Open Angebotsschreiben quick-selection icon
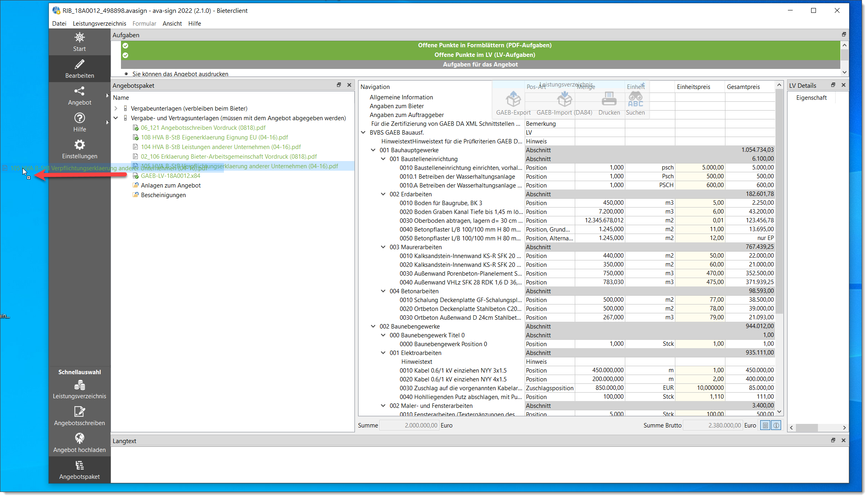Viewport: 868px width, 498px height. (79, 412)
